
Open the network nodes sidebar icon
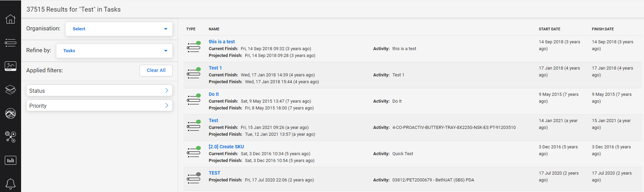tap(11, 137)
